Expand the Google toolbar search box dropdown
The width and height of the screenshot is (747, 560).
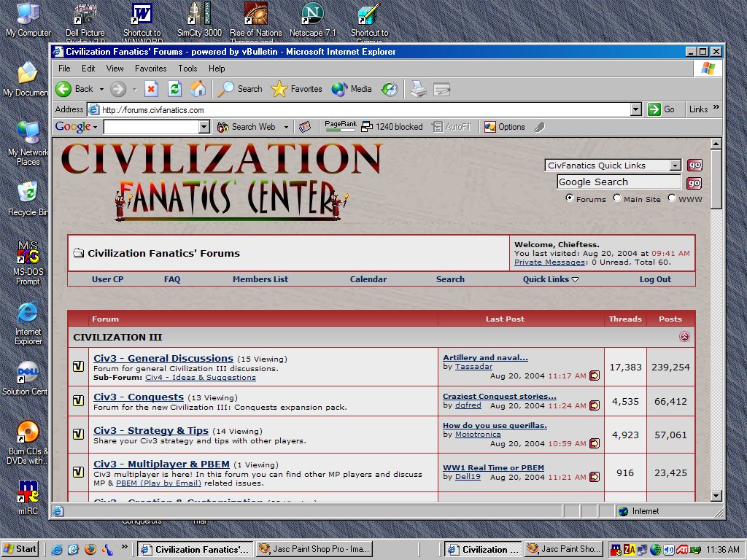(204, 127)
